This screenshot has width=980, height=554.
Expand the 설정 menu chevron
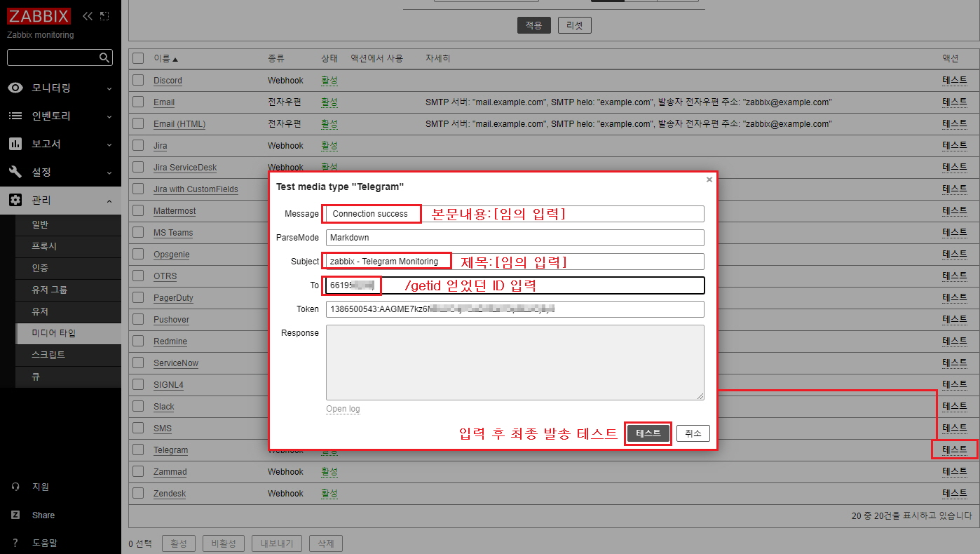click(x=109, y=173)
